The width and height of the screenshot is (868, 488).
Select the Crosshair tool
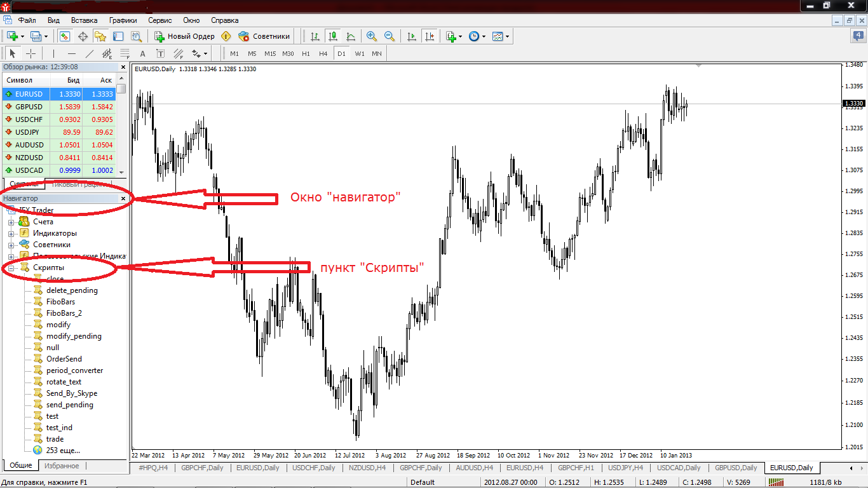pyautogui.click(x=31, y=53)
